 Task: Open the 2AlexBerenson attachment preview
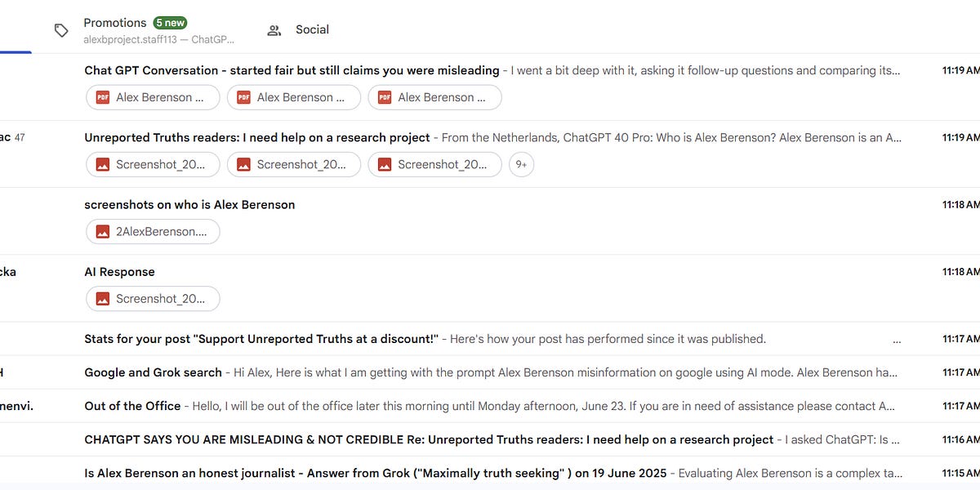[x=153, y=231]
